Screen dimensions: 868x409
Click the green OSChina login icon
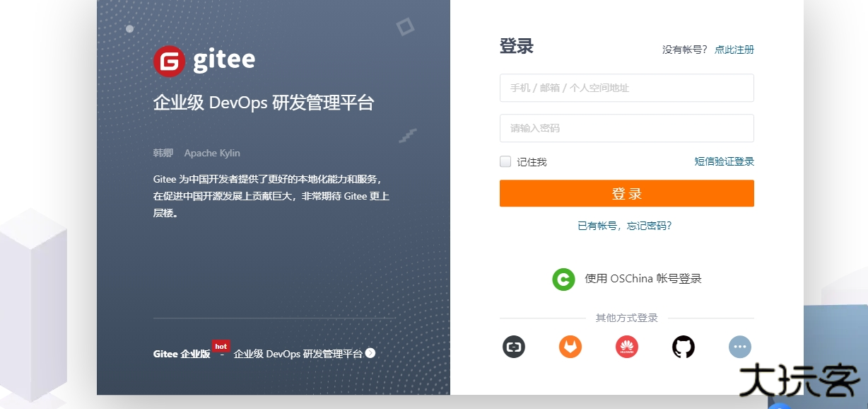(563, 279)
